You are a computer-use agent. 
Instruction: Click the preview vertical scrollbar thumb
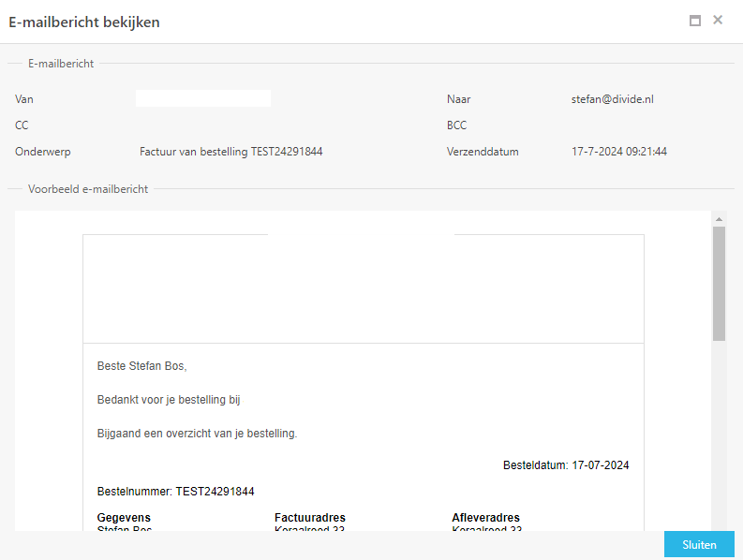[719, 284]
